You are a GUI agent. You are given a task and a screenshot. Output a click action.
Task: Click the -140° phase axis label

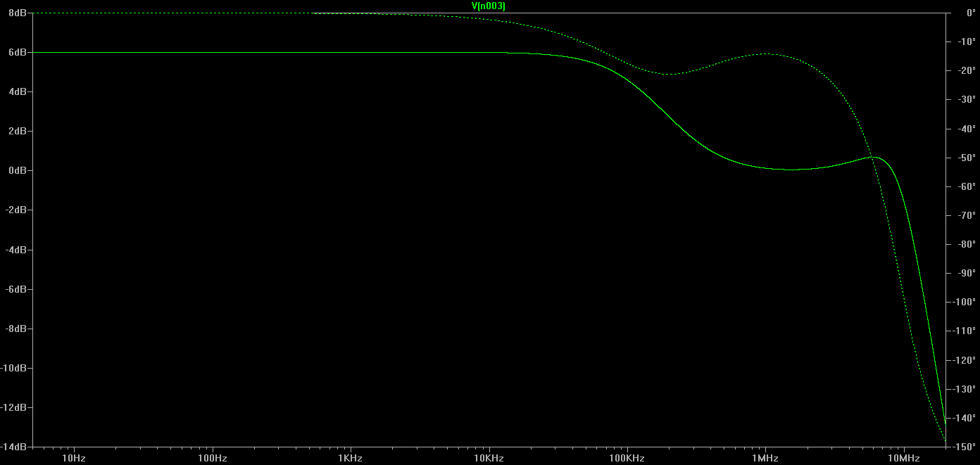[x=963, y=418]
